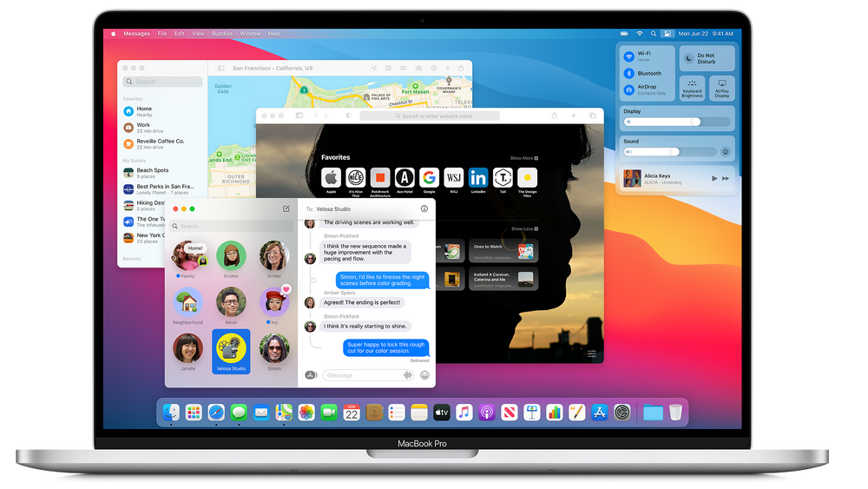Open Best Parks in San Fra... guide
868x489 pixels.
click(163, 188)
